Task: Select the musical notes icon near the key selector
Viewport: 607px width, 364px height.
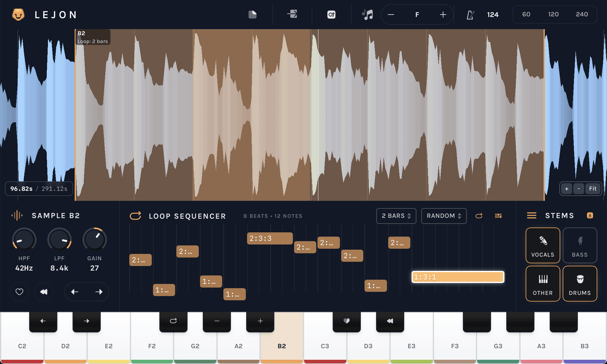Action: [x=368, y=14]
